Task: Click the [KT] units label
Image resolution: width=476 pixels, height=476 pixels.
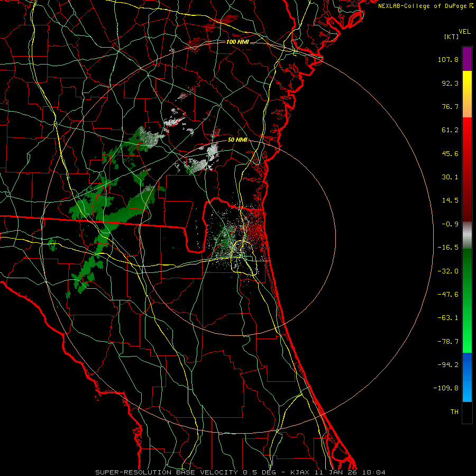Action: point(452,36)
